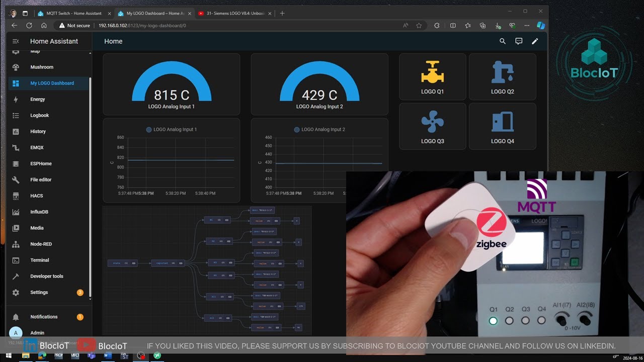The image size is (644, 362).
Task: Click the sidebar scrollbar
Action: click(x=91, y=186)
